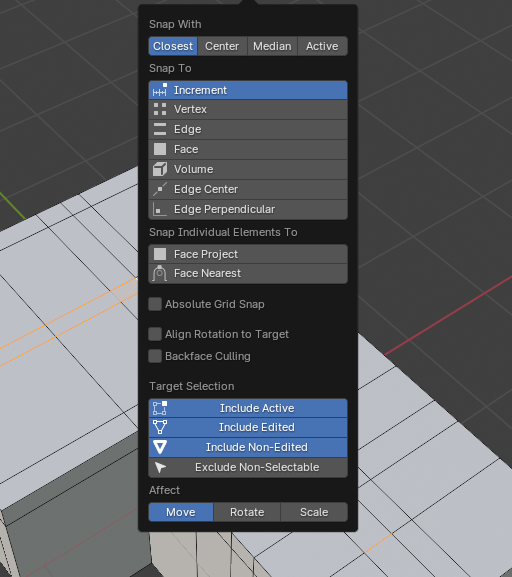
Task: Enable Face Project individual snapping
Action: coord(248,254)
